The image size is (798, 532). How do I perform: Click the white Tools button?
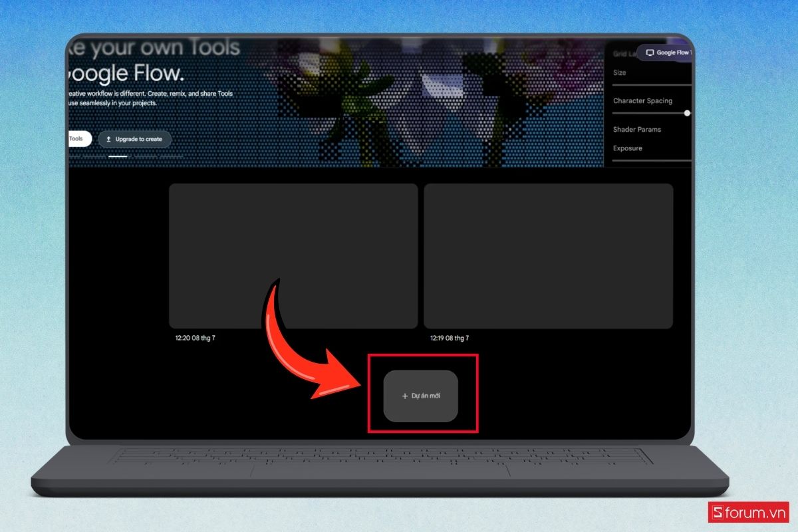pyautogui.click(x=80, y=139)
